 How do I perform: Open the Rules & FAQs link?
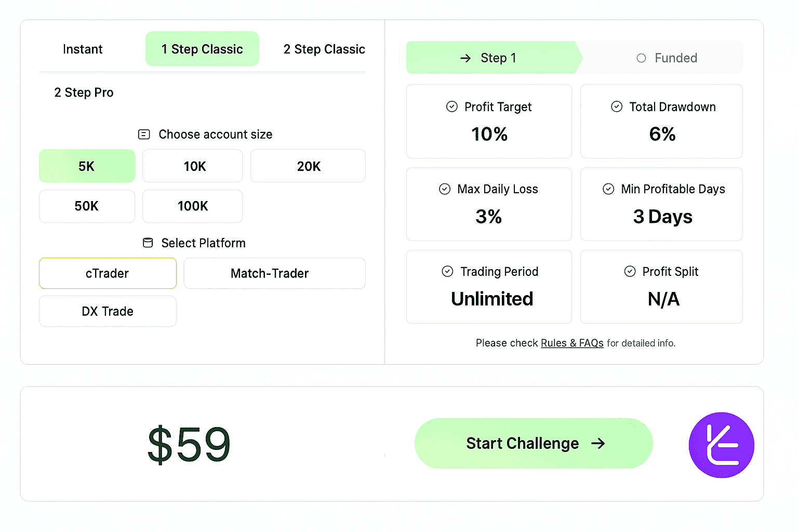(572, 343)
